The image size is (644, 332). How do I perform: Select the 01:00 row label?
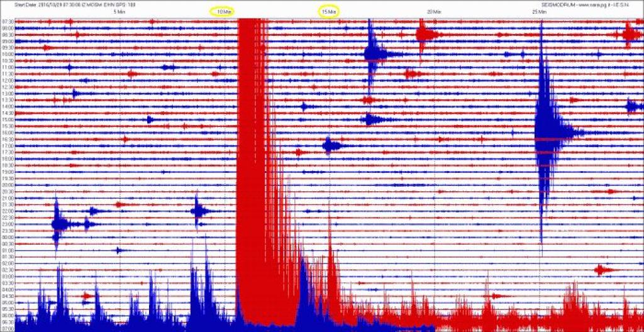tap(8, 250)
